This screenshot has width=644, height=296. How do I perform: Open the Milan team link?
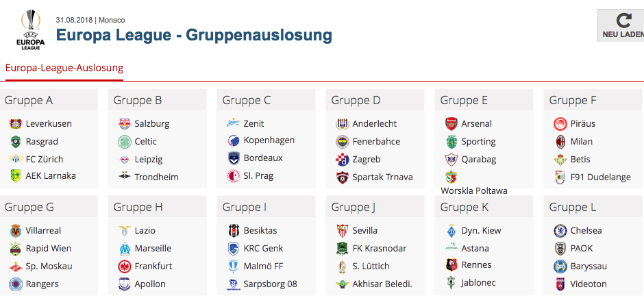tap(581, 142)
